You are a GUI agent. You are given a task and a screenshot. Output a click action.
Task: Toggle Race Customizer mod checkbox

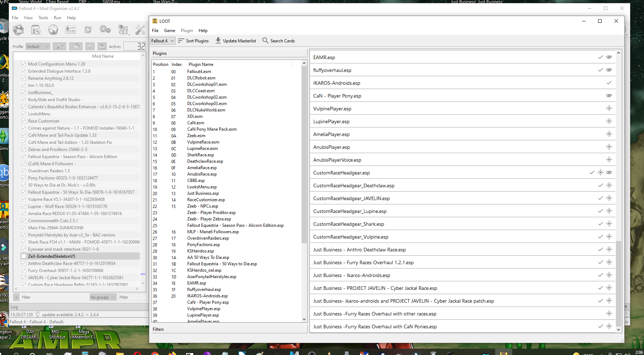coord(23,121)
